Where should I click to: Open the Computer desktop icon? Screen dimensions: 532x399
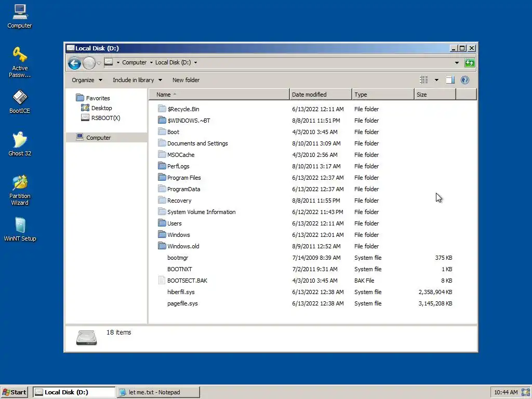(x=20, y=16)
